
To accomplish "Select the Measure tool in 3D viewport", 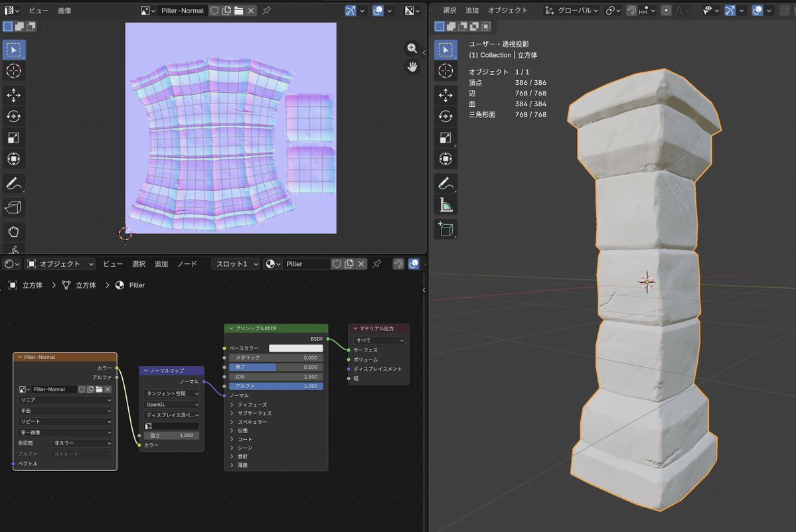I will click(445, 205).
